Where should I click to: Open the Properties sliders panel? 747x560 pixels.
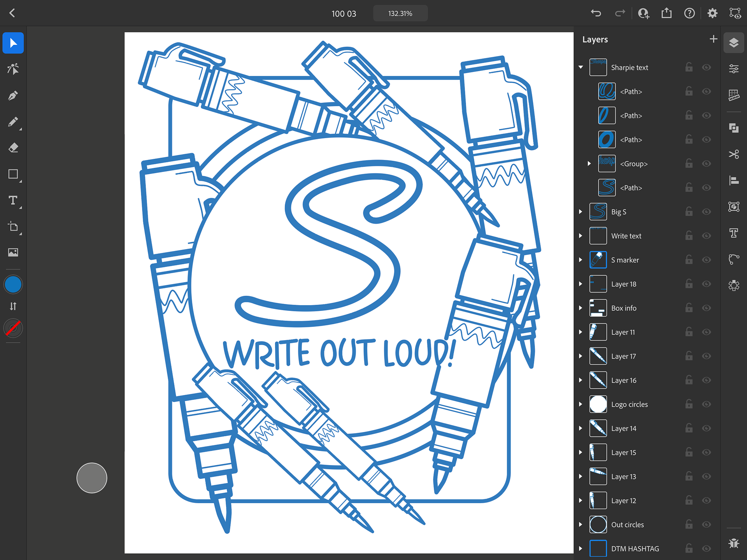(734, 69)
